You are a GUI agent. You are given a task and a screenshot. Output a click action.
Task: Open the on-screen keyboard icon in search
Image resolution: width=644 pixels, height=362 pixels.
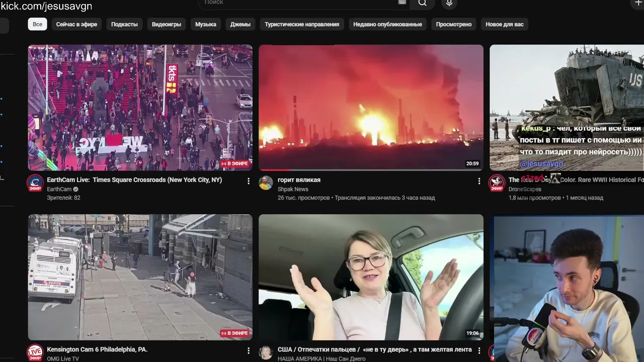[402, 3]
